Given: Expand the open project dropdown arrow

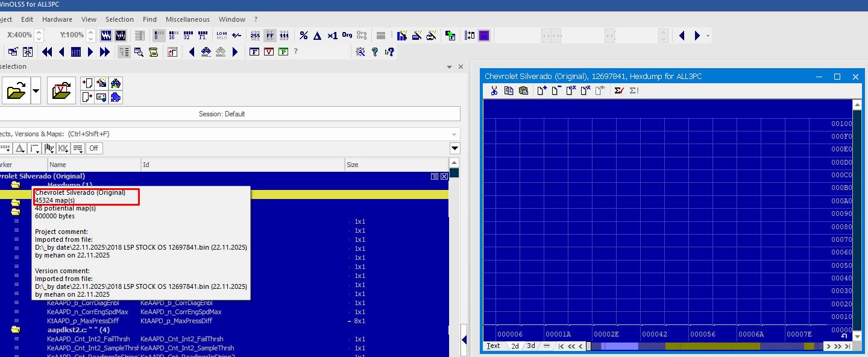Looking at the screenshot, I should [36, 91].
